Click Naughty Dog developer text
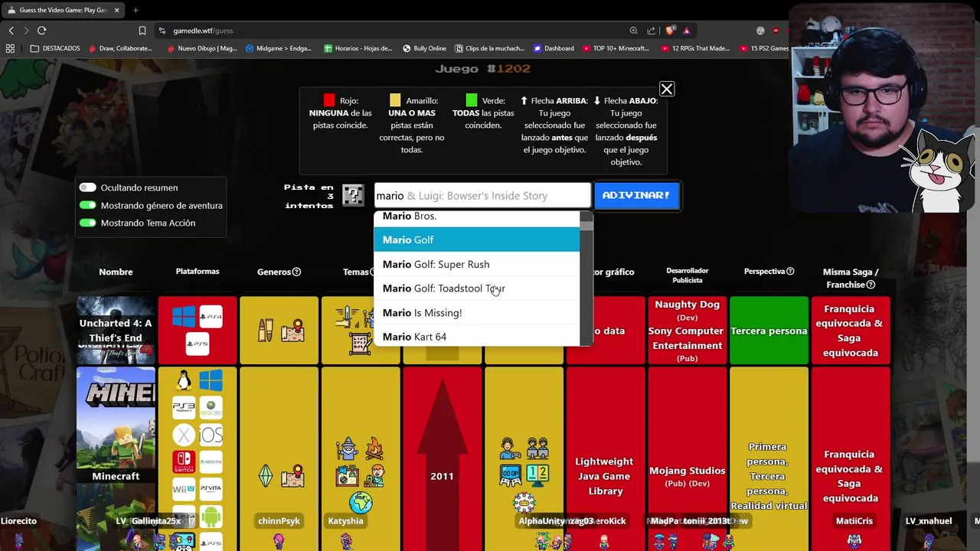The width and height of the screenshot is (980, 551). 687,304
